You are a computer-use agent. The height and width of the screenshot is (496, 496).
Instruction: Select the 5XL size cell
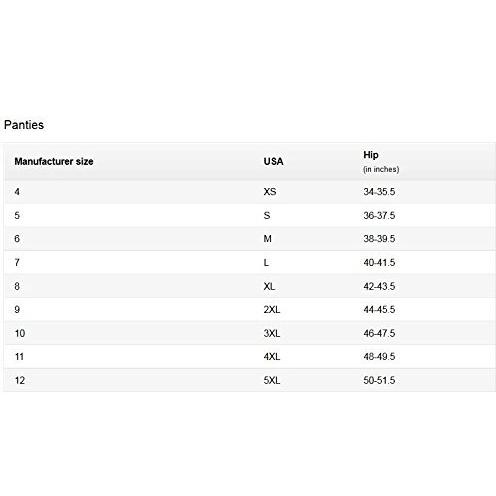click(272, 380)
